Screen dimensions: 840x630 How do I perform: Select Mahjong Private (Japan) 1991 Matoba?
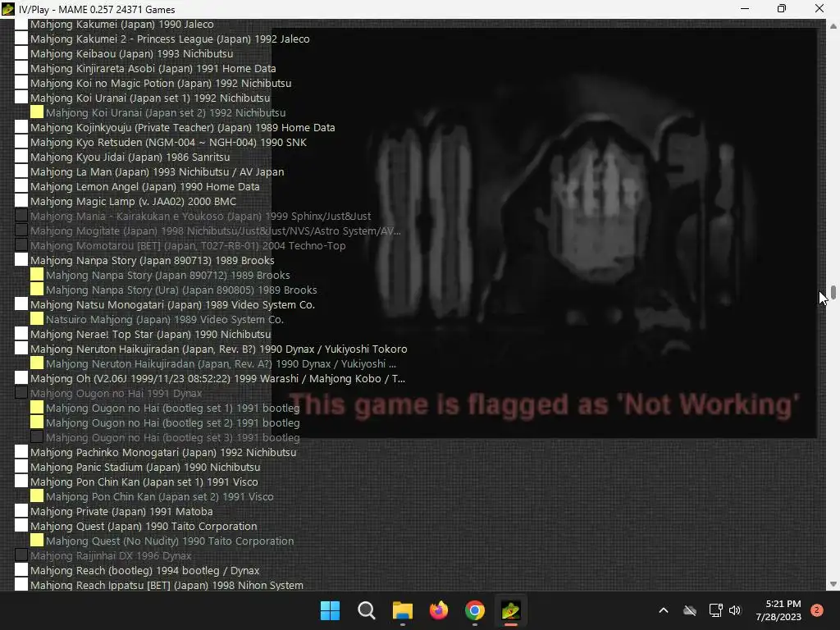point(121,511)
